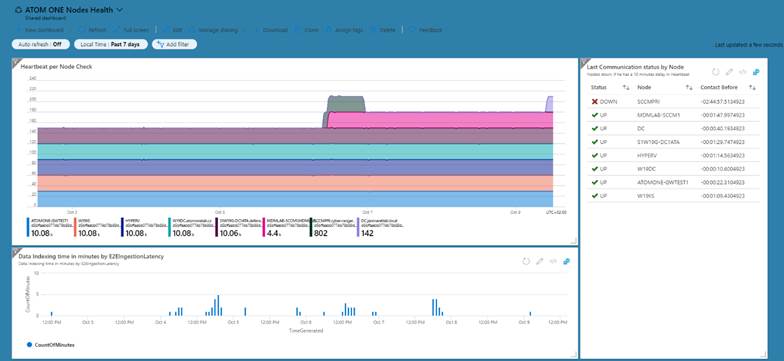Click the Log Analytics icon on the node status tile
The width and height of the screenshot is (784, 361).
(756, 72)
